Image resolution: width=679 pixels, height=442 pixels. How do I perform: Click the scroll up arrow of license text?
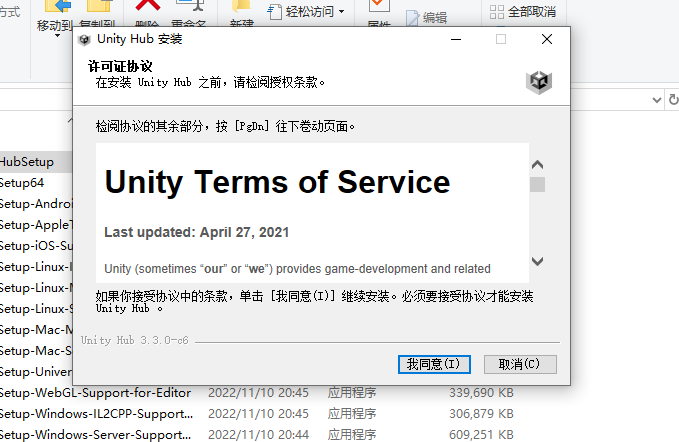tap(537, 165)
